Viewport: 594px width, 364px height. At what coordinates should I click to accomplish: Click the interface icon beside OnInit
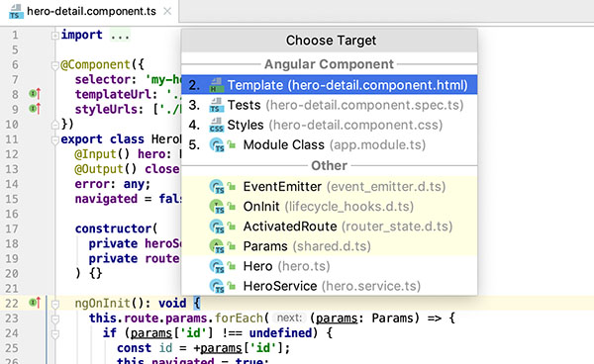pos(217,207)
